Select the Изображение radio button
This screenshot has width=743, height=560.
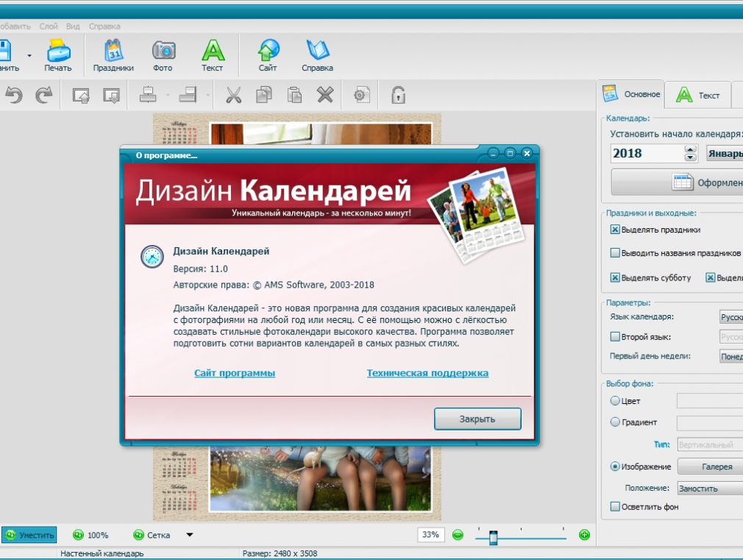pos(615,466)
